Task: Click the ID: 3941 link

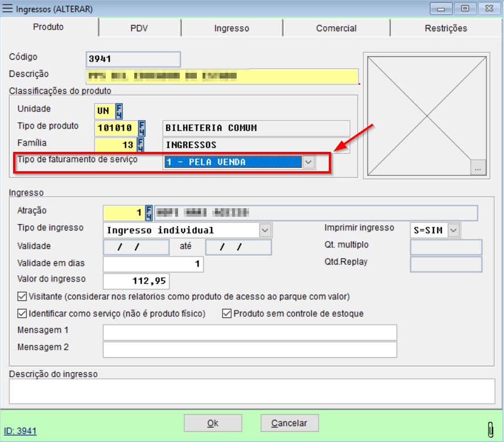Action: click(20, 431)
